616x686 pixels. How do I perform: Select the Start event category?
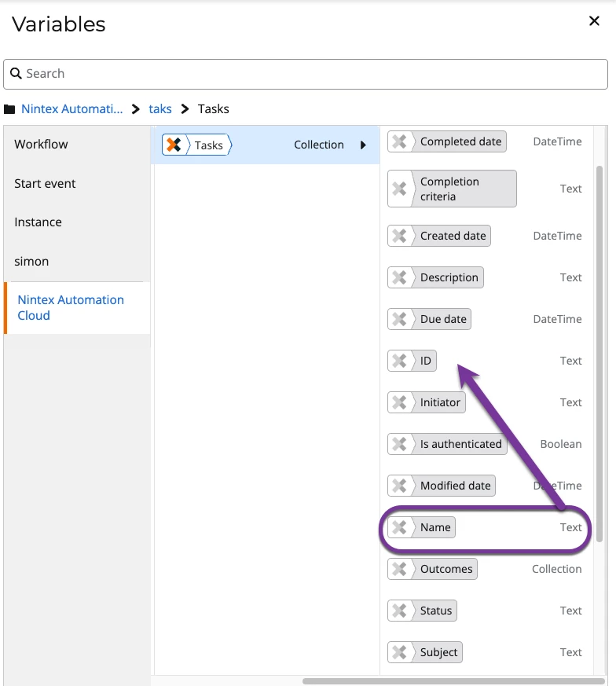click(x=77, y=183)
